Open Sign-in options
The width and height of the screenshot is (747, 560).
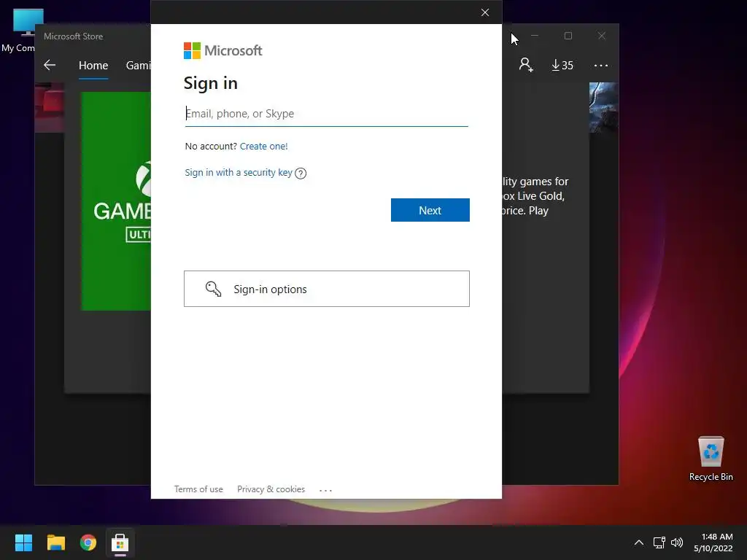tap(327, 289)
